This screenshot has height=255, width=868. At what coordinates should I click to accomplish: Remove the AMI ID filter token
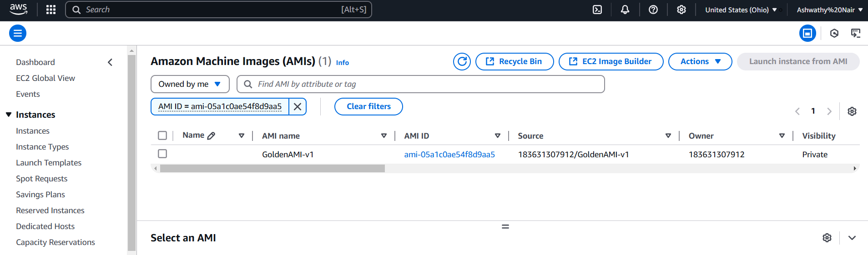click(298, 106)
